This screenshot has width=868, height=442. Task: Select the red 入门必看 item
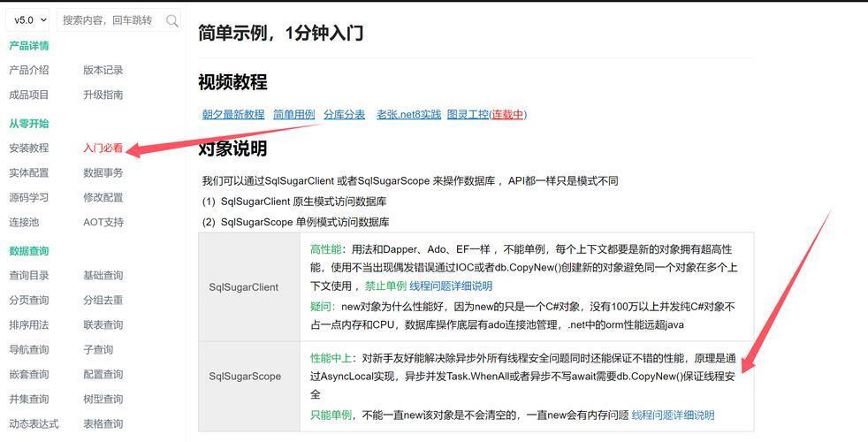pos(103,148)
